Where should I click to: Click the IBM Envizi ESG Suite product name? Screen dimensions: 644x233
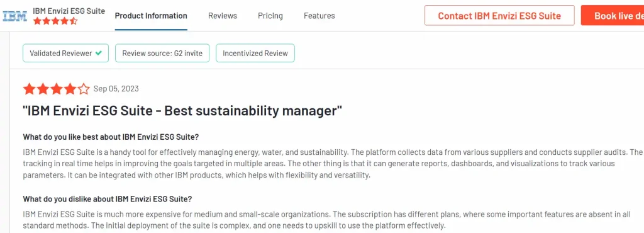[x=69, y=11]
